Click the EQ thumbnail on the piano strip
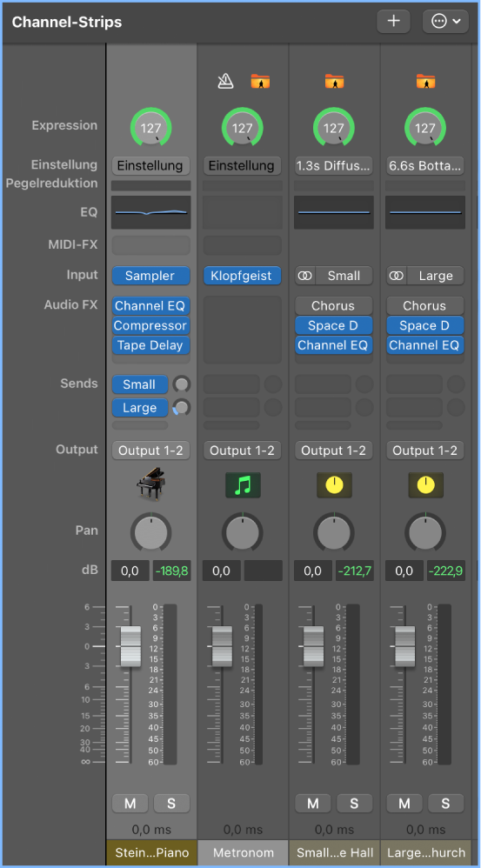481x868 pixels. click(150, 212)
